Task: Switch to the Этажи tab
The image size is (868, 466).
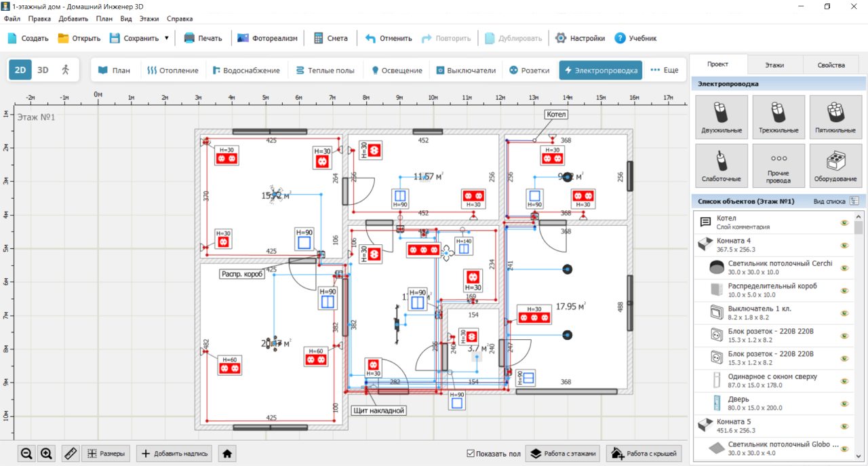Action: coord(774,65)
